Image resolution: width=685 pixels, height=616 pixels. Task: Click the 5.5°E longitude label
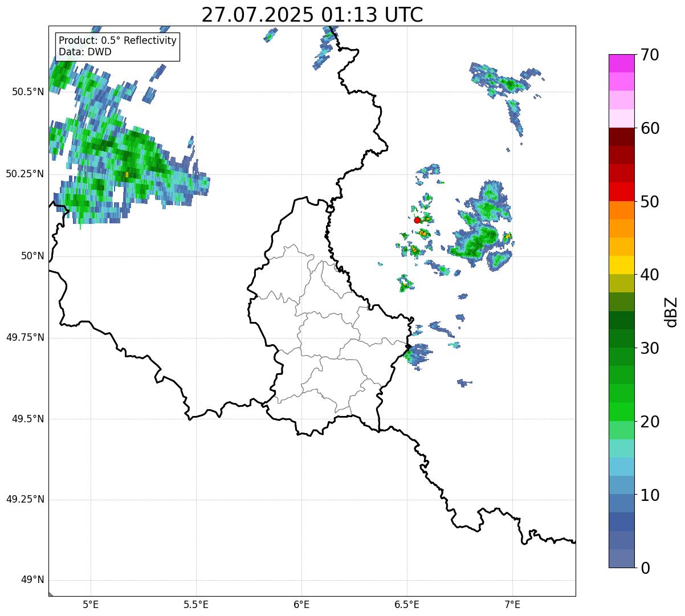[x=196, y=605]
